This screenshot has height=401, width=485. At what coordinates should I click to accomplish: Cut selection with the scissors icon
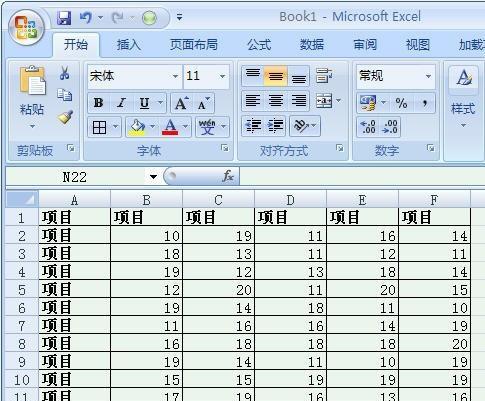(x=65, y=73)
